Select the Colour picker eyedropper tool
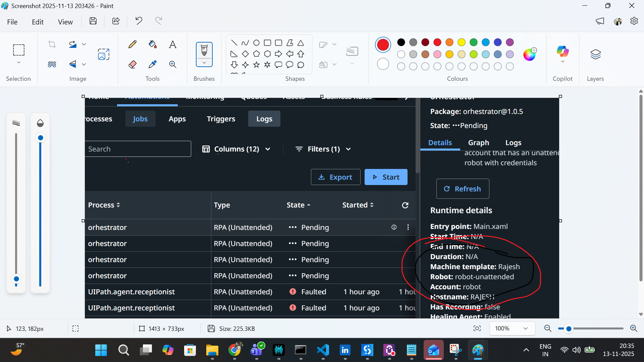Screen dimensions: 644x362 (153, 64)
